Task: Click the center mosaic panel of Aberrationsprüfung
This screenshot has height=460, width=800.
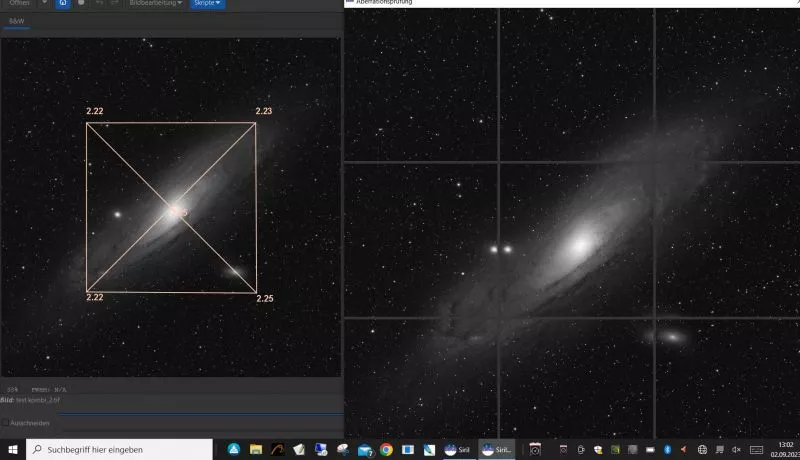Action: click(577, 240)
